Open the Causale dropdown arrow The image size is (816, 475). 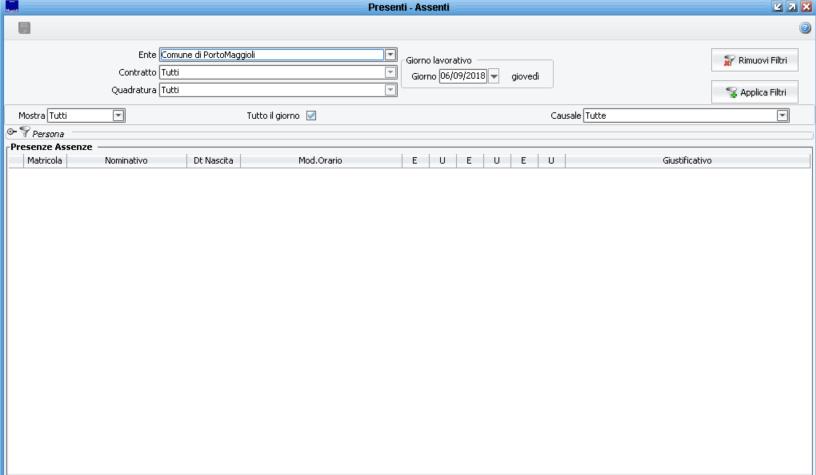pyautogui.click(x=782, y=115)
